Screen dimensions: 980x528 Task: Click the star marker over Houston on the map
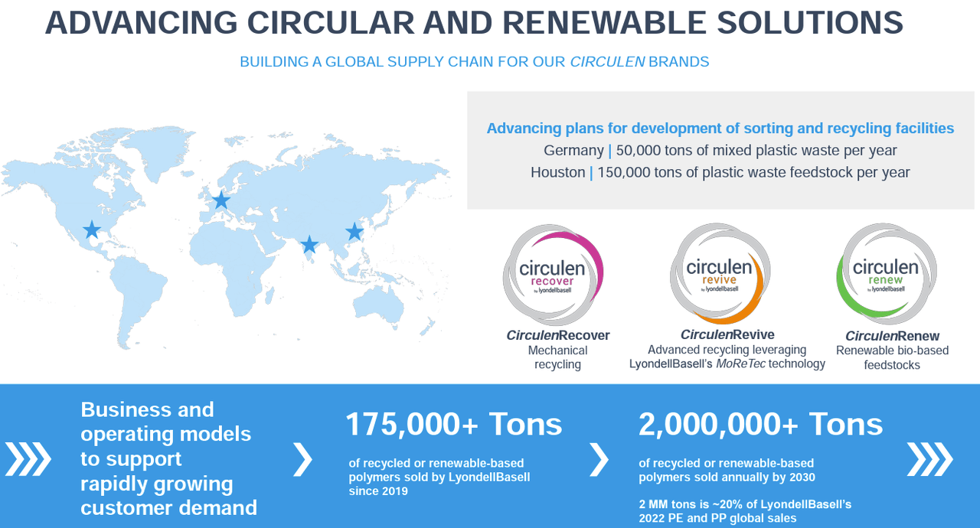(92, 229)
